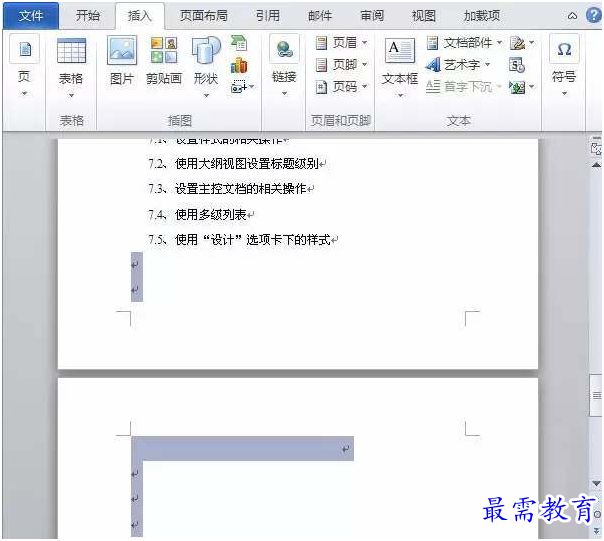Screen dimensions: 604x541
Task: Click the insert object icon
Action: [x=517, y=87]
